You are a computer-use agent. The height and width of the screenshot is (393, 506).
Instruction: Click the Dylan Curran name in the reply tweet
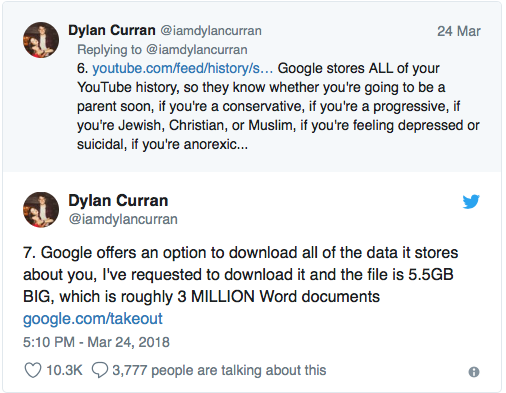[112, 30]
